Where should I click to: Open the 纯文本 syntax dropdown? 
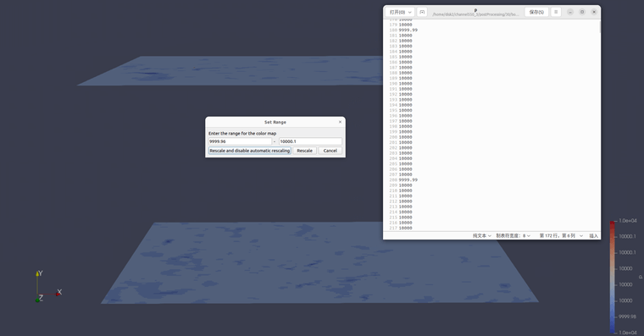click(x=482, y=235)
